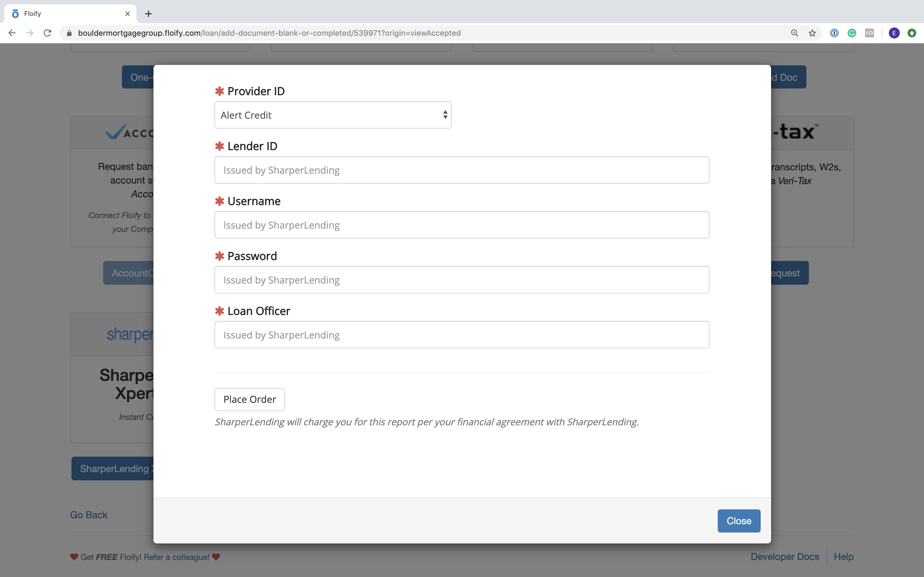Open the Grammarly extension icon

tap(852, 33)
